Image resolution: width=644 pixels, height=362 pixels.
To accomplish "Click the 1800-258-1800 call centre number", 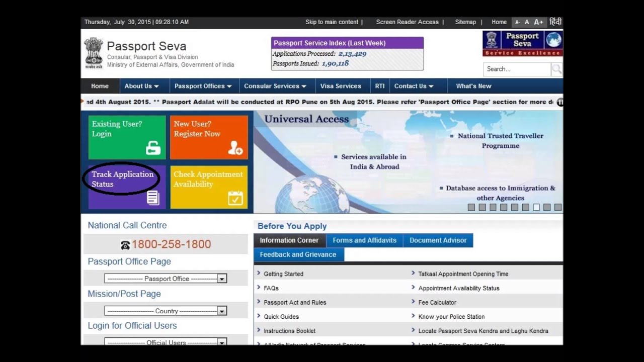I will point(171,244).
